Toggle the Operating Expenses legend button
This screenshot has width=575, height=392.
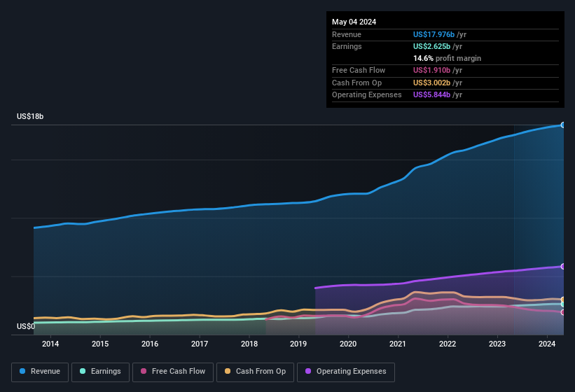click(x=346, y=372)
